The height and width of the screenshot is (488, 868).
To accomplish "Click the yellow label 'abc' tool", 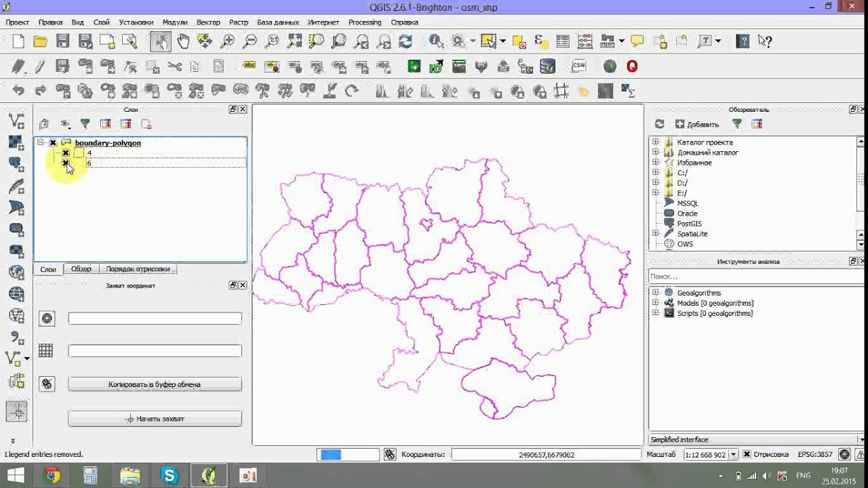I will (249, 66).
